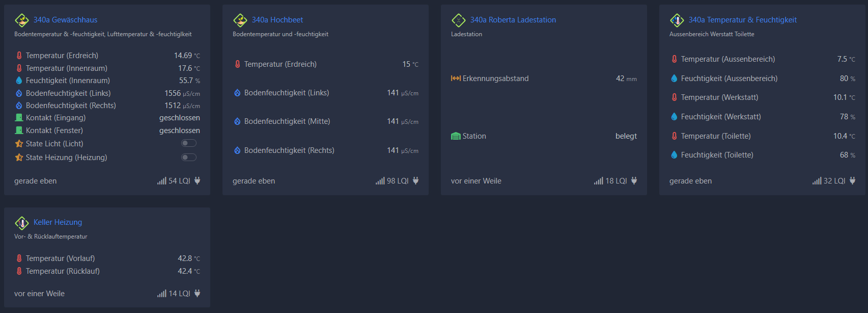This screenshot has width=868, height=313.
Task: Click the Erkennungsabstand distance icon
Action: [x=456, y=79]
